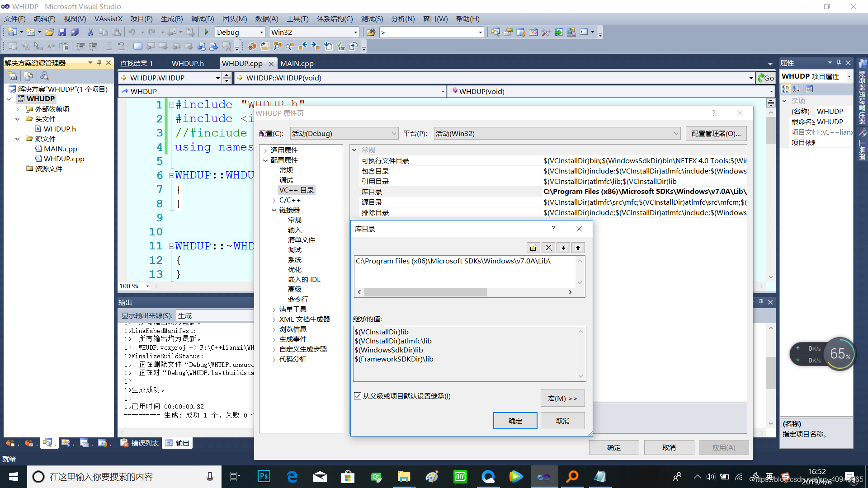Viewport: 868px width, 488px height.
Task: Click the Cut scissors icon
Action: (90, 32)
